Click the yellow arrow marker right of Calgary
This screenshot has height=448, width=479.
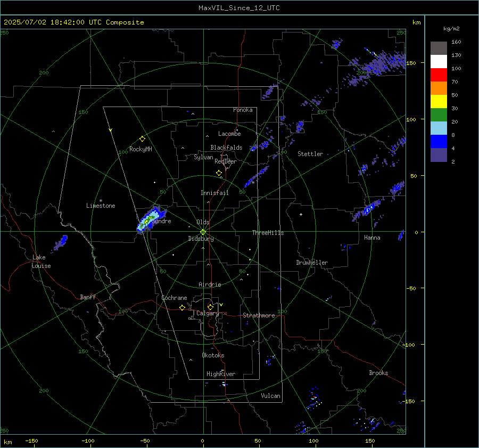click(221, 305)
